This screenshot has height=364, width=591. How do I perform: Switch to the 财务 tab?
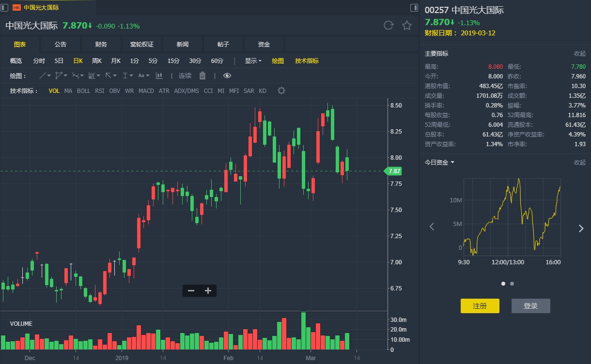click(x=101, y=45)
